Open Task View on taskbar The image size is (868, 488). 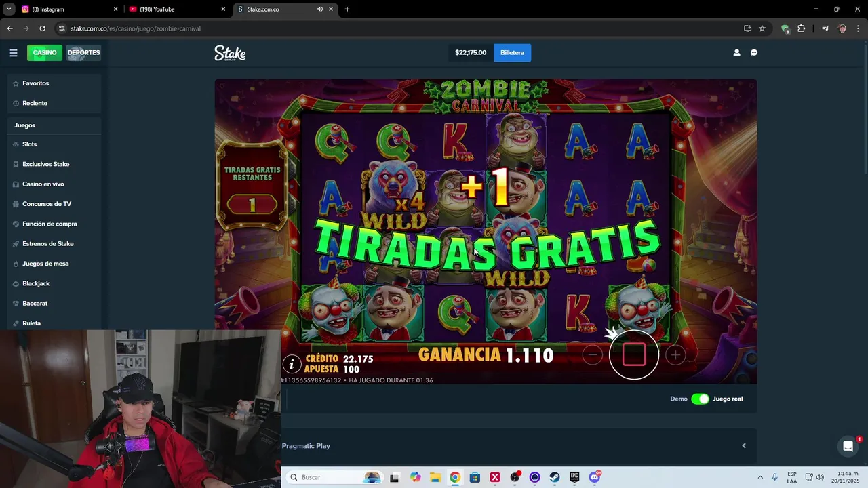pos(395,477)
